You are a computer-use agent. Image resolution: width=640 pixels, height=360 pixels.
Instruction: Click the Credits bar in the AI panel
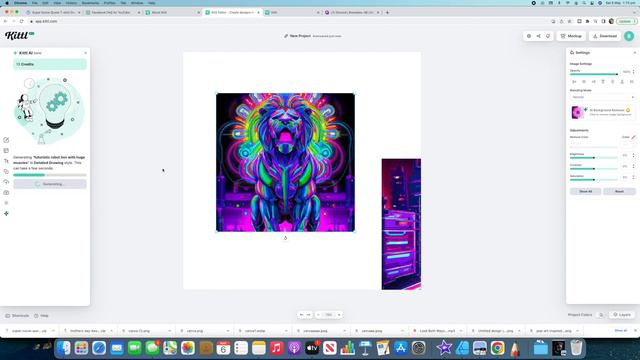coord(50,64)
